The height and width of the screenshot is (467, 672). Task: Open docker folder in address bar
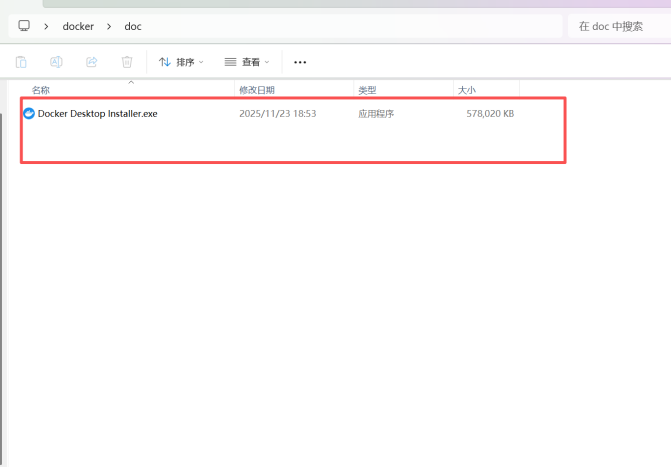(x=78, y=27)
